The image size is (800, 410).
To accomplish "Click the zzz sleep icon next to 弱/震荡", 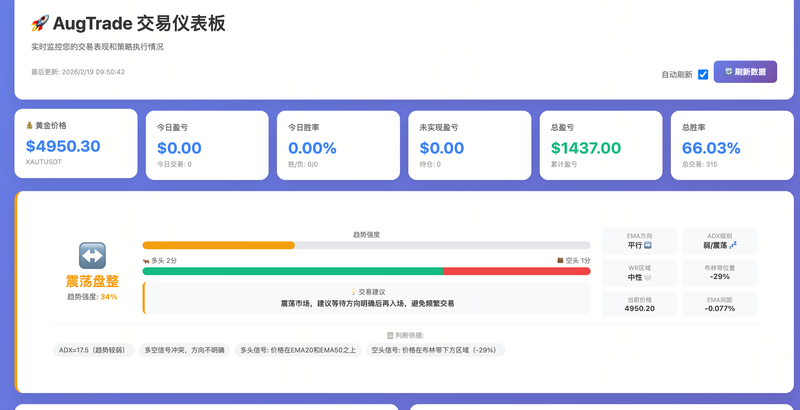I will [x=733, y=245].
